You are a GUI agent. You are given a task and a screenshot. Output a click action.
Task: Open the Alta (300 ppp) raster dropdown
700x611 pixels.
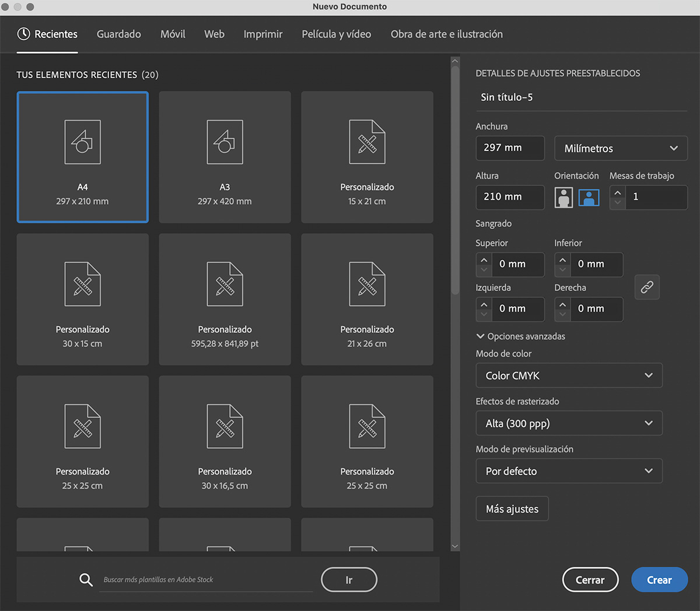coord(569,423)
